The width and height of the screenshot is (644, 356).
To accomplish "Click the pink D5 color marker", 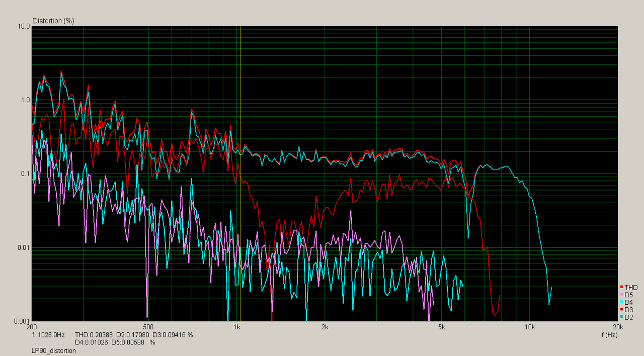I will 622,295.
